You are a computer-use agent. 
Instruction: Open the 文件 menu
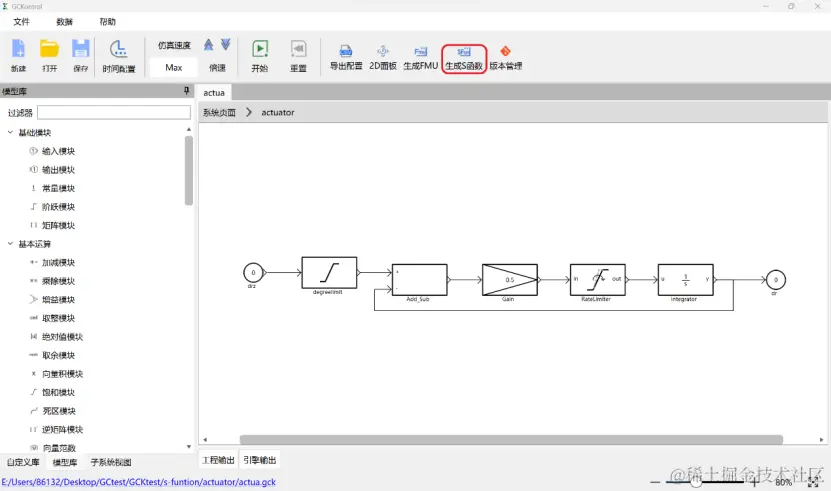coord(21,22)
